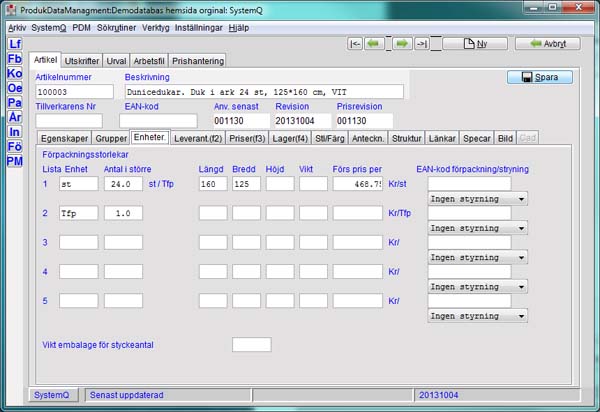The image size is (600, 412).
Task: Select the Priser(f3) sub-tab
Action: point(247,138)
